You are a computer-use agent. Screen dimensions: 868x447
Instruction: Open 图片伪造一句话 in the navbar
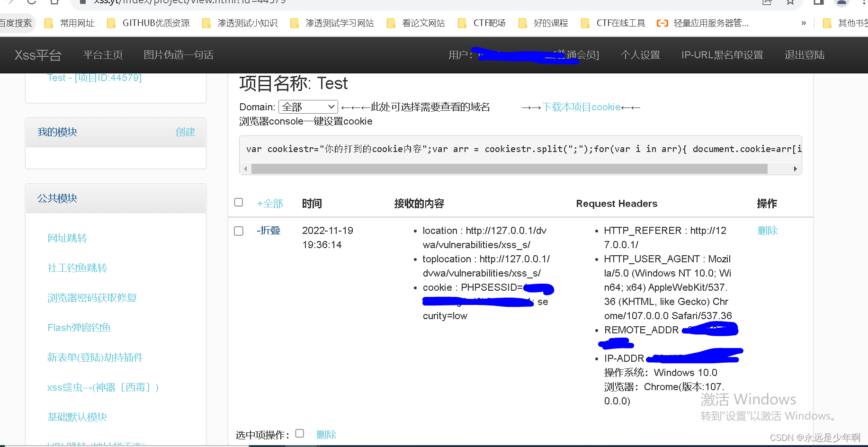coord(179,55)
